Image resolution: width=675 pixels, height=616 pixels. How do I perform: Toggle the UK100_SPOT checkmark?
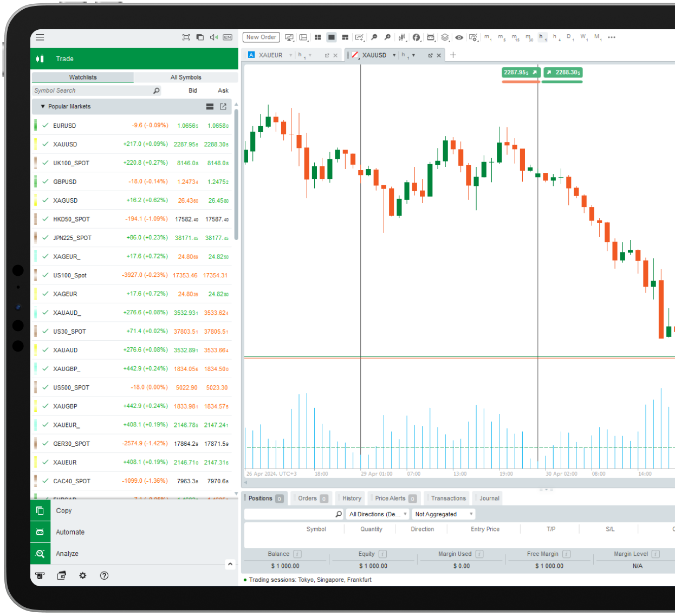pyautogui.click(x=46, y=163)
